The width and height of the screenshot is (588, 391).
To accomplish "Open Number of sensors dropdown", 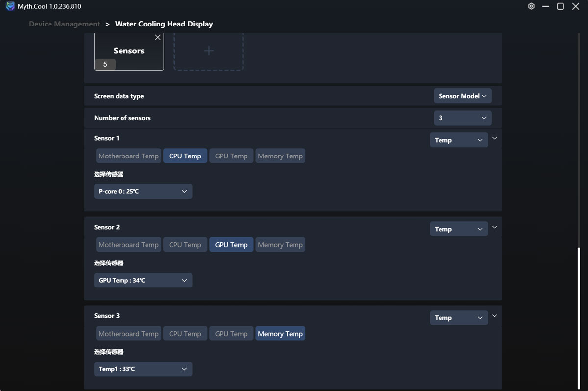I will [462, 118].
